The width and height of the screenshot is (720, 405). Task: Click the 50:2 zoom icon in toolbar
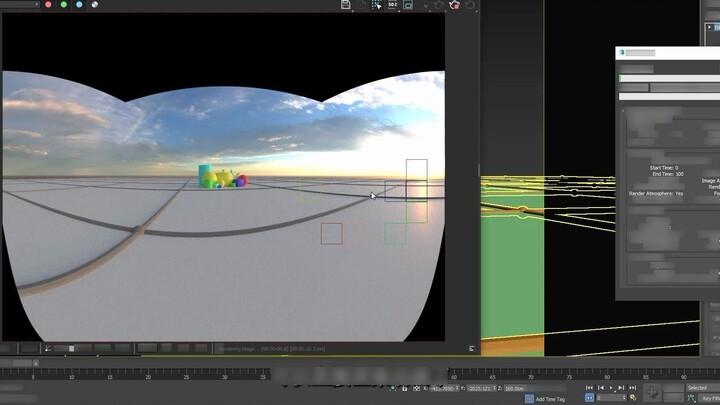[x=393, y=5]
